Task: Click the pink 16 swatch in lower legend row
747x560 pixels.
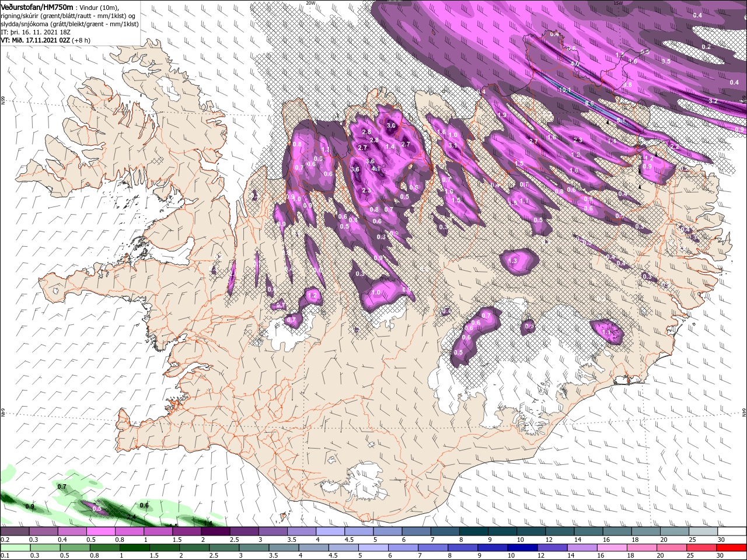Action: click(612, 547)
